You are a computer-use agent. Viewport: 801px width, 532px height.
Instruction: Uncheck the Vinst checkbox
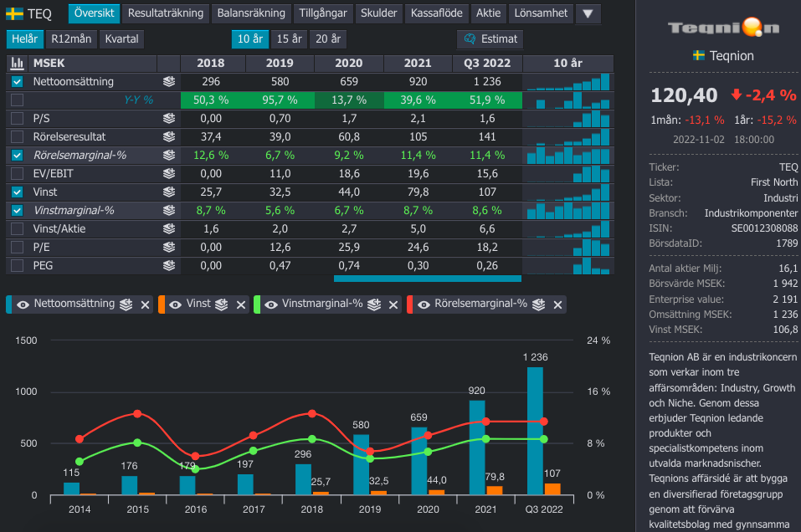(18, 192)
